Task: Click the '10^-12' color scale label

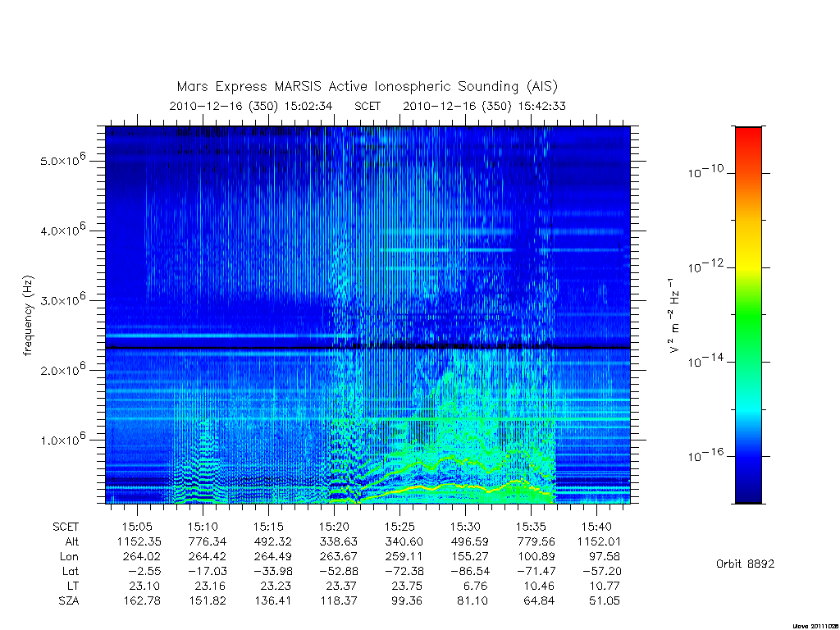Action: point(705,266)
